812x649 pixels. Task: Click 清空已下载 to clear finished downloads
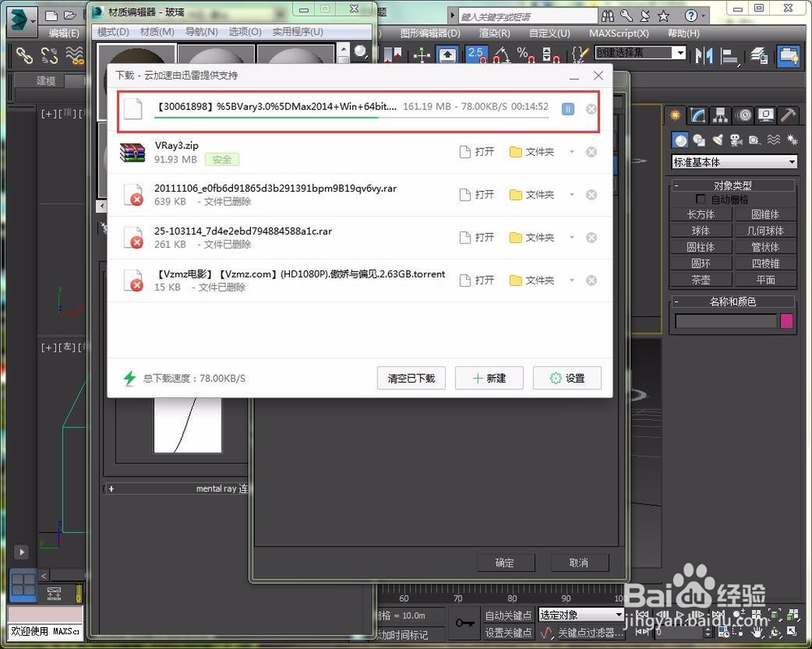411,378
